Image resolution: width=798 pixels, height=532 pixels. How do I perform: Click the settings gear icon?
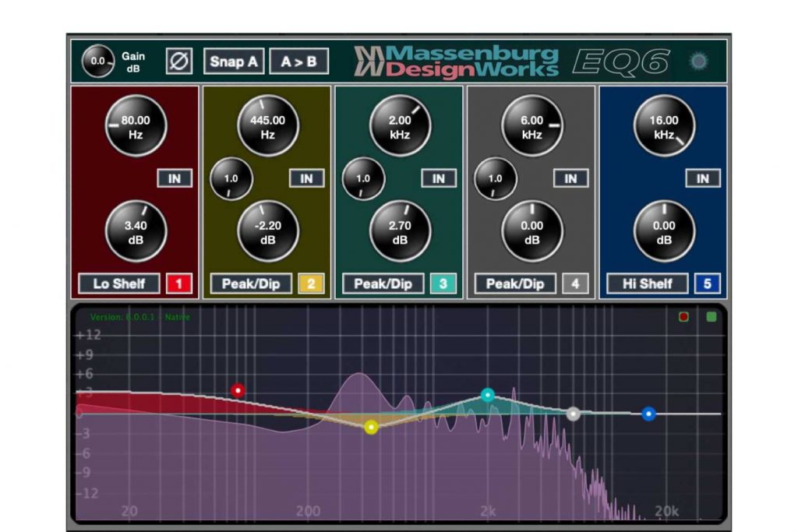(699, 62)
